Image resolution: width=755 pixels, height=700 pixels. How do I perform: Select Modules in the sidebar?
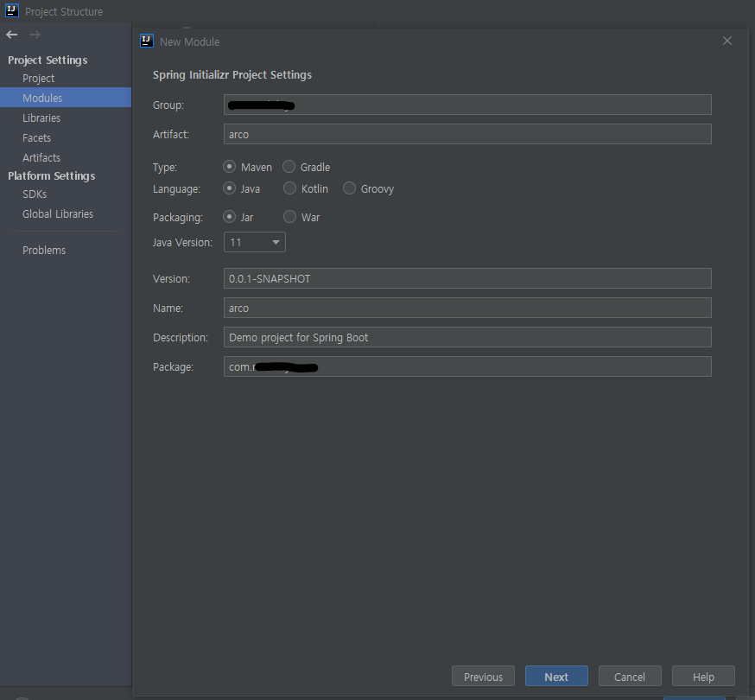point(66,98)
